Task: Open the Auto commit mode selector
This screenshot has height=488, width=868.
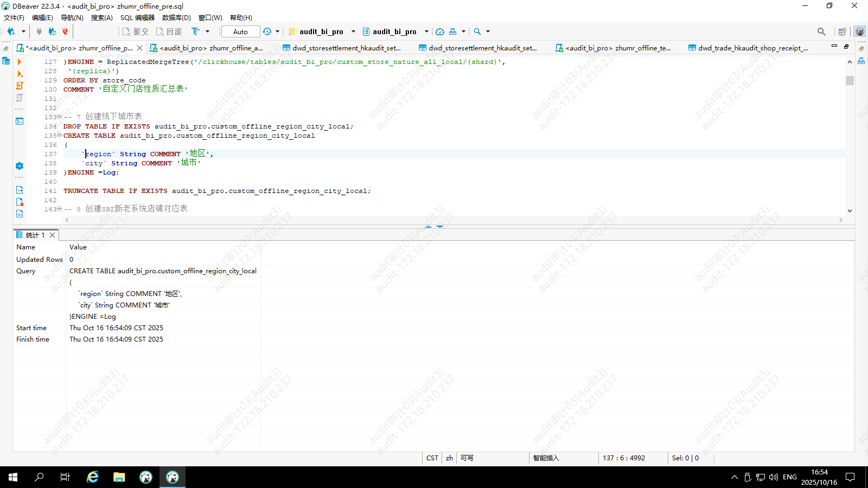Action: (x=240, y=31)
